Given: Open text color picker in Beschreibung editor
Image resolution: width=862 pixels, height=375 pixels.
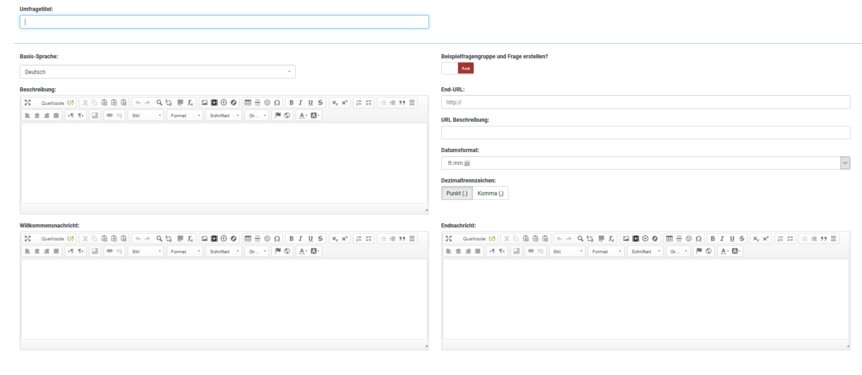Looking at the screenshot, I should (303, 115).
